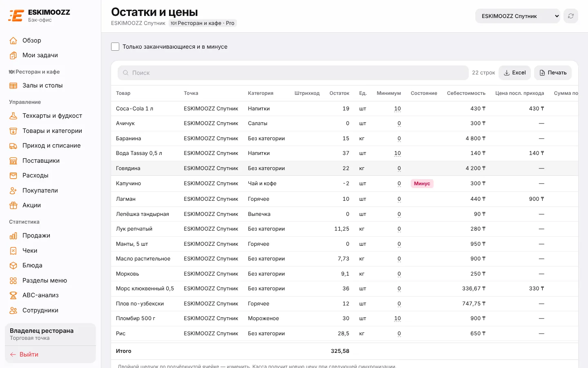The image size is (588, 368).
Task: Click the Разделы меню grid icon
Action: [x=13, y=280]
